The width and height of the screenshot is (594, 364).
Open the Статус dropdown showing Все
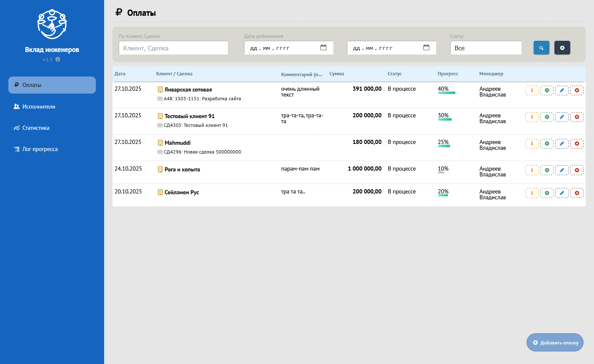486,48
